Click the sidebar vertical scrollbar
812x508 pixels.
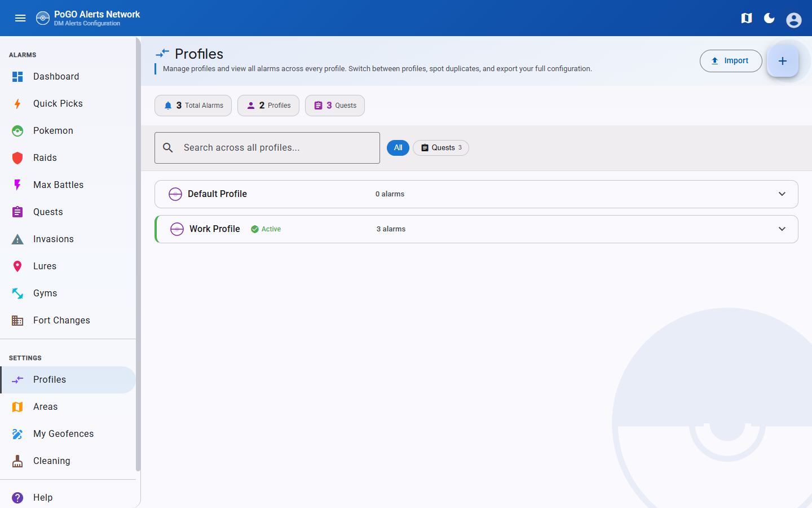coord(138,254)
